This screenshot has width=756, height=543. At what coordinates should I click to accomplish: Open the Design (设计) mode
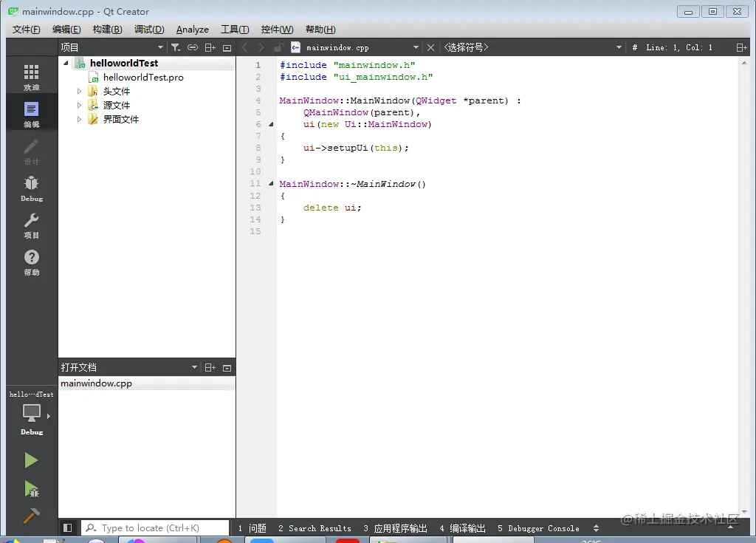coord(31,151)
